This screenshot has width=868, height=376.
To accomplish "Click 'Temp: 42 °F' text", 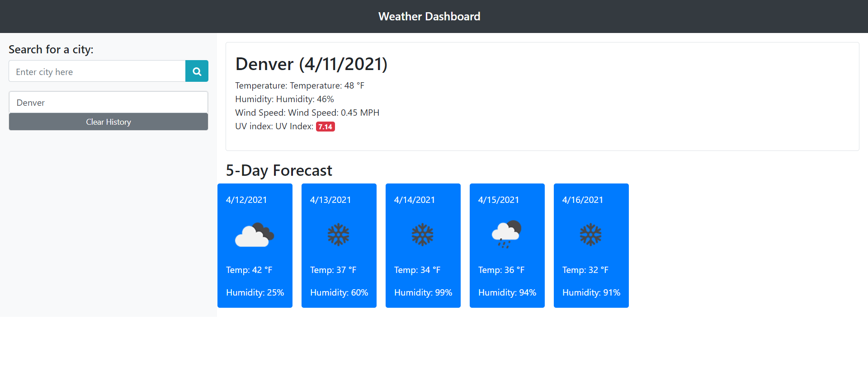I will (249, 270).
